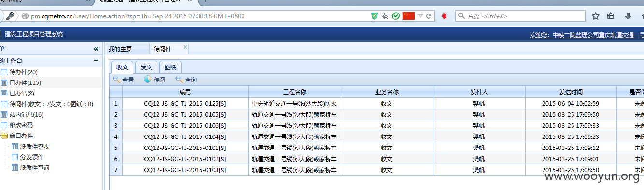Click the URL text in the address bar
Image resolution: width=644 pixels, height=190 pixels.
point(138,16)
